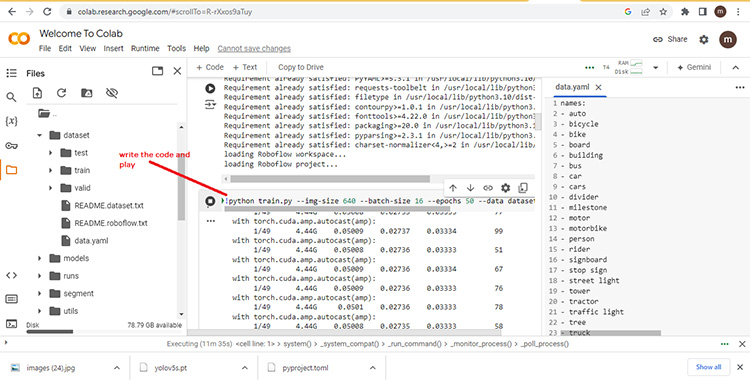
Task: Open the Gemini assistant
Action: point(694,67)
